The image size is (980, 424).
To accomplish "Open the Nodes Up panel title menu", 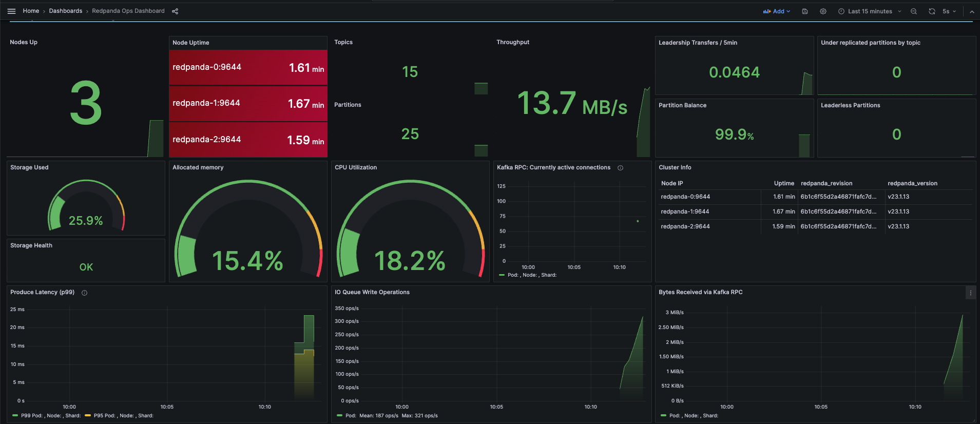I will 24,42.
